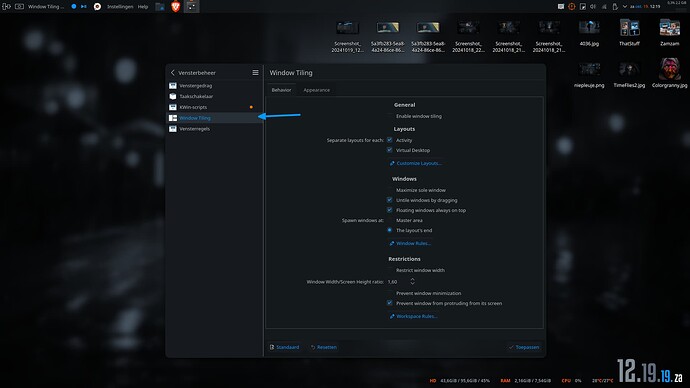Image resolution: width=690 pixels, height=388 pixels.
Task: Toggle Prevent window from protruding from screen
Action: coord(389,303)
